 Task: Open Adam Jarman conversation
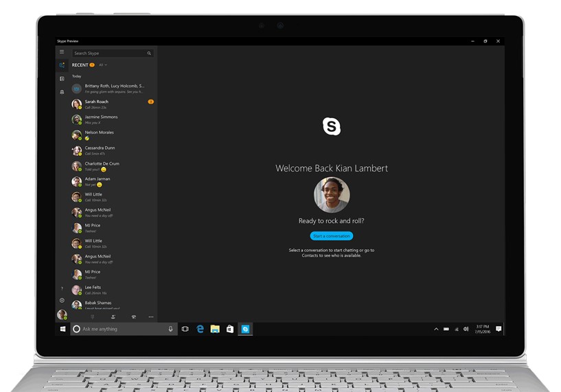pos(113,182)
